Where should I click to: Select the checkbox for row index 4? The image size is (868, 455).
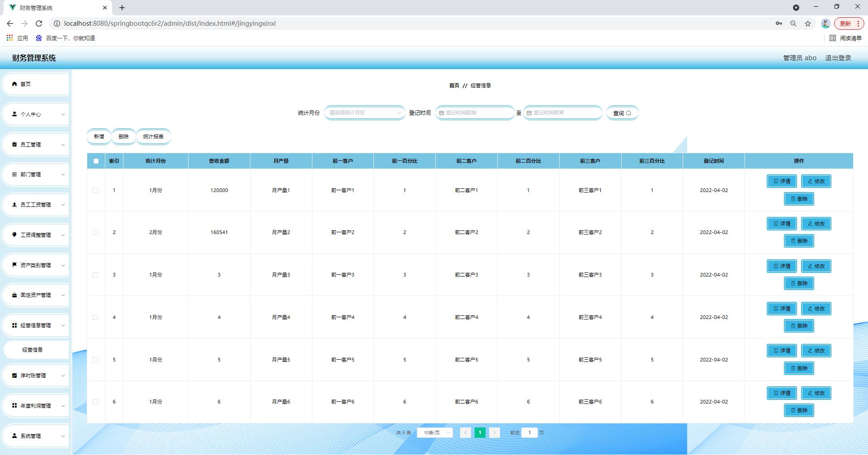point(95,317)
